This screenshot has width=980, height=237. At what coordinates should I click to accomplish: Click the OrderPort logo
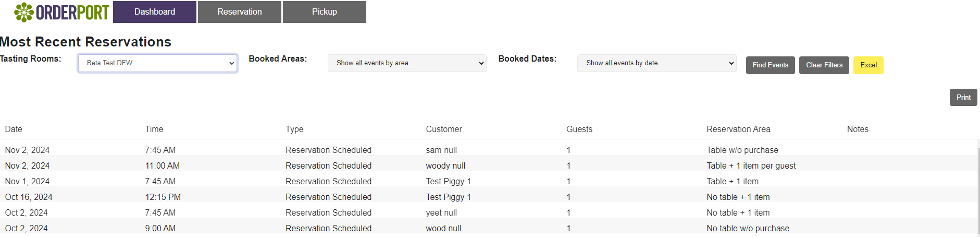click(61, 12)
